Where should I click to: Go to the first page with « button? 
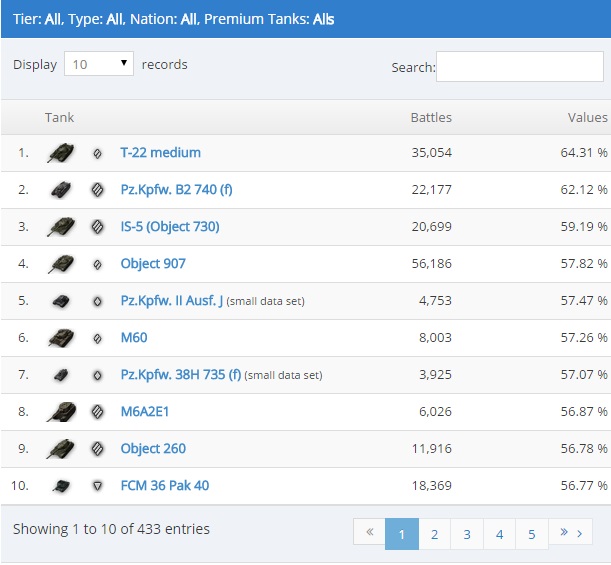click(369, 531)
